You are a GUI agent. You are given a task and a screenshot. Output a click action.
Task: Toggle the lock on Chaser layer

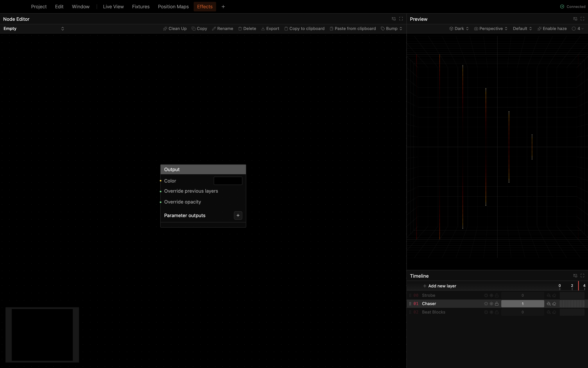pos(497,304)
